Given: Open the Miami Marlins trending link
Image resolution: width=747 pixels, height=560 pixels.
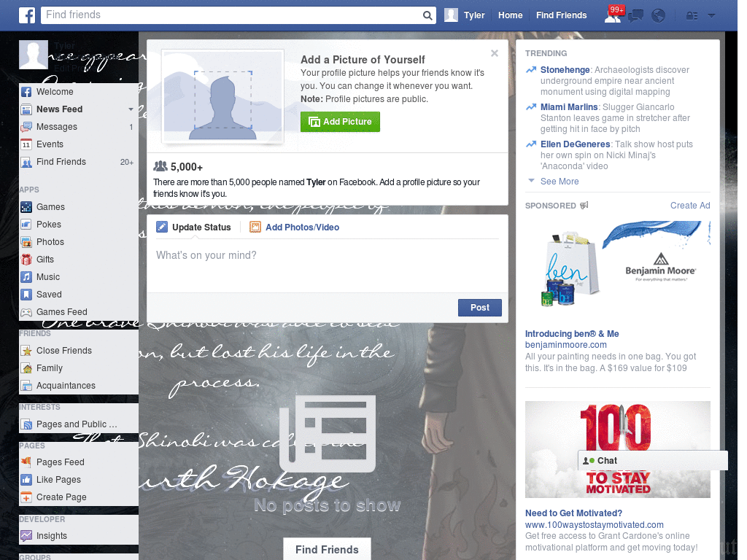Looking at the screenshot, I should pyautogui.click(x=569, y=107).
